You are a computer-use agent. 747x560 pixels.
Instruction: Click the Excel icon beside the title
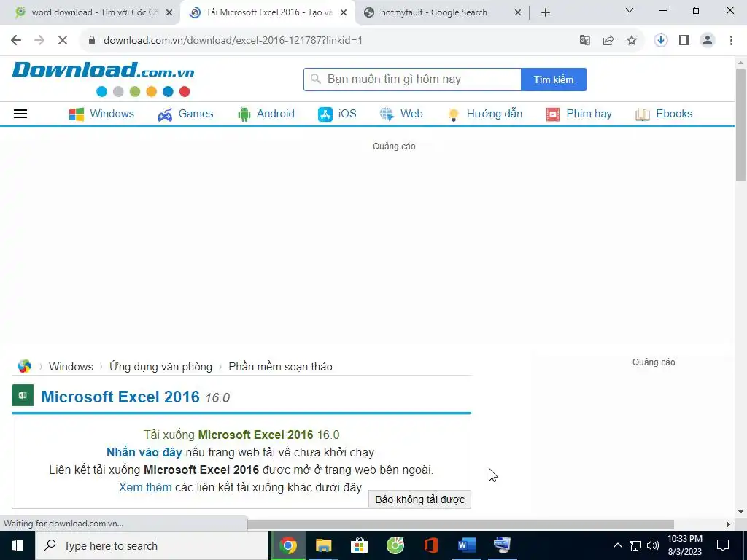point(23,395)
